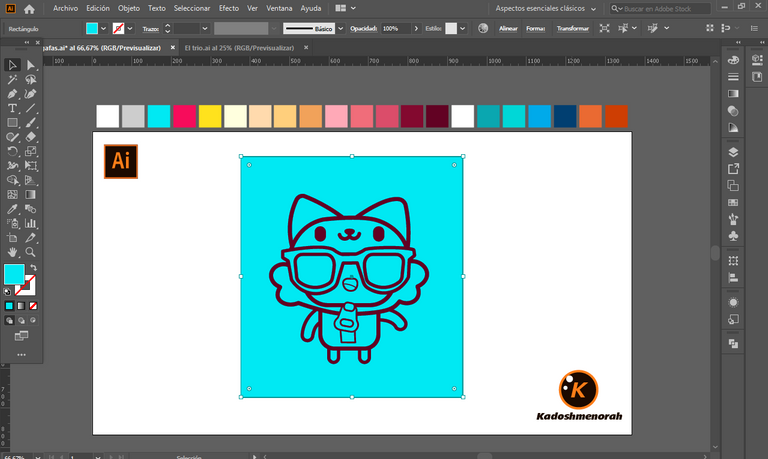Select the Zoom tool
The width and height of the screenshot is (768, 459).
pos(30,252)
